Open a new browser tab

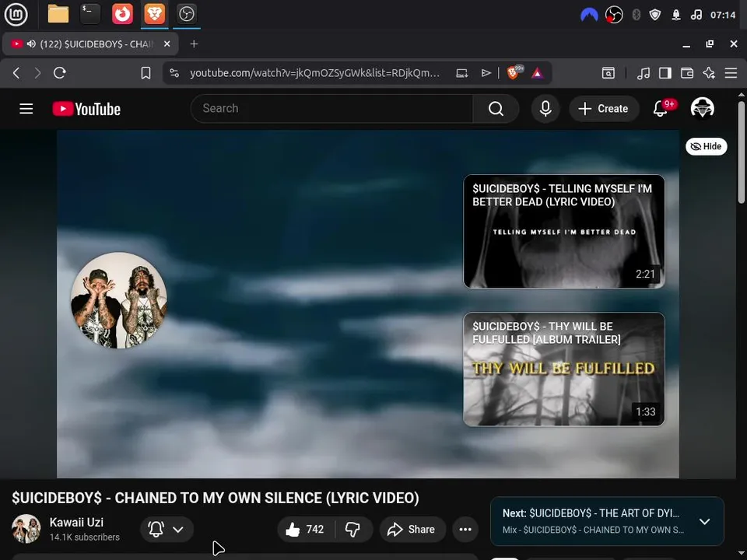(x=194, y=44)
